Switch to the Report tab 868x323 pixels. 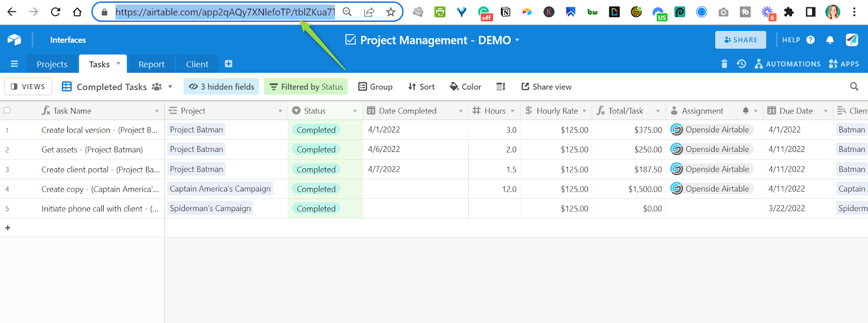click(x=151, y=64)
